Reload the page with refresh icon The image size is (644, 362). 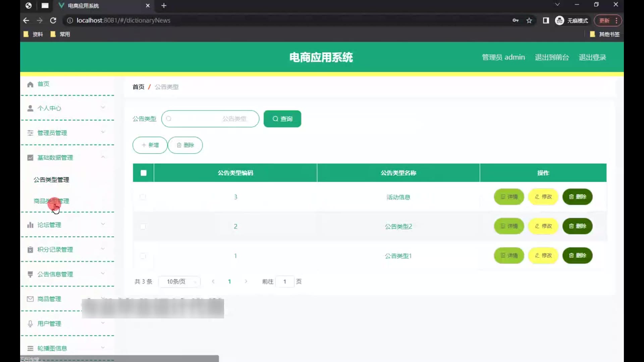pyautogui.click(x=53, y=20)
